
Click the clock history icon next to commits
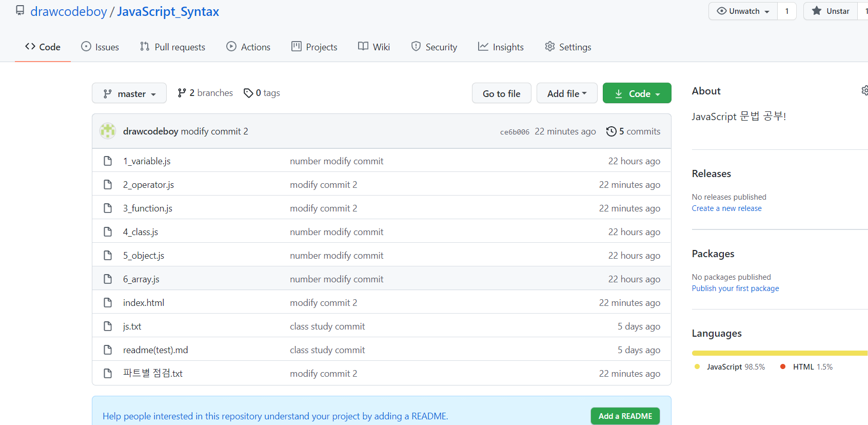[611, 131]
